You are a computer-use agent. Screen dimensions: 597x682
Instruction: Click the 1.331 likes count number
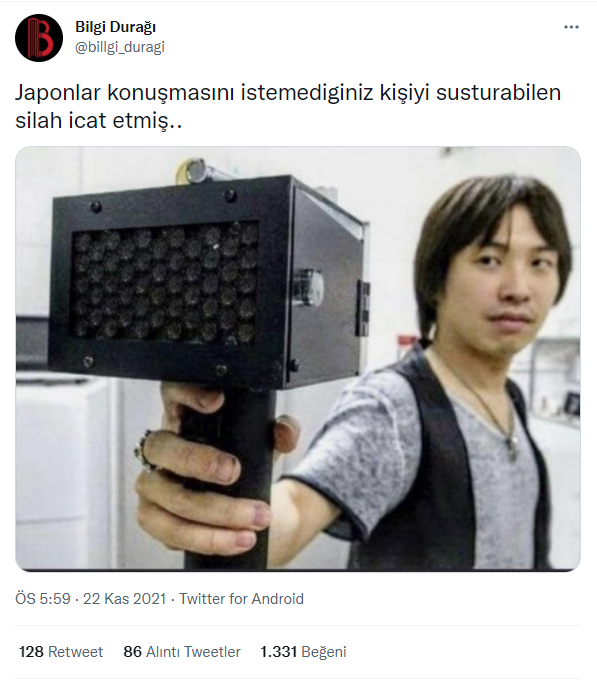pyautogui.click(x=278, y=652)
